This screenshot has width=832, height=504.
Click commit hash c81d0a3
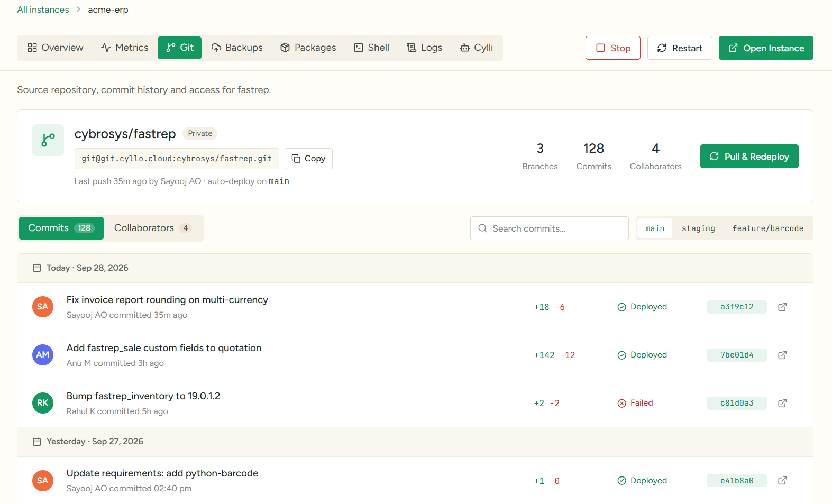tap(737, 403)
